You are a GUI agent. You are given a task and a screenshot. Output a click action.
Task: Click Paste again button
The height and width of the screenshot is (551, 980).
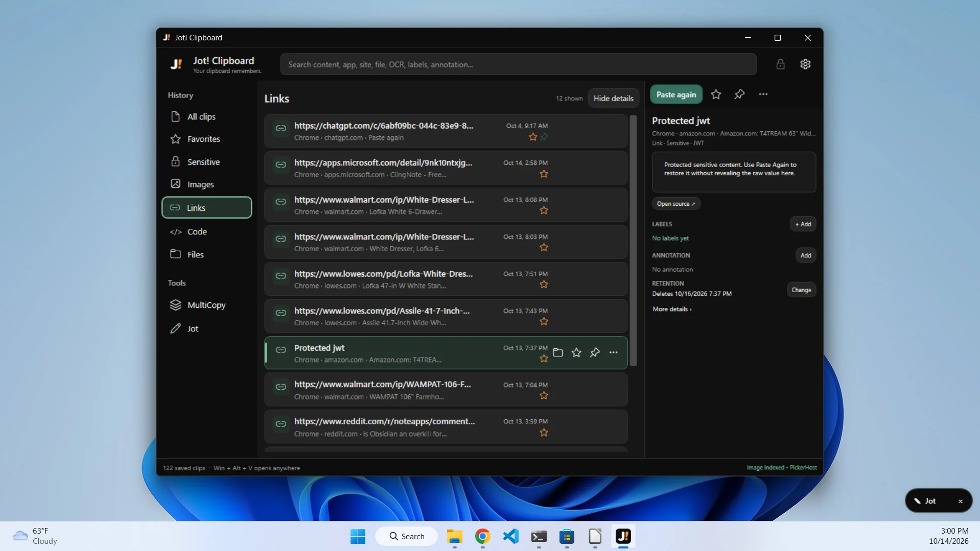(676, 94)
